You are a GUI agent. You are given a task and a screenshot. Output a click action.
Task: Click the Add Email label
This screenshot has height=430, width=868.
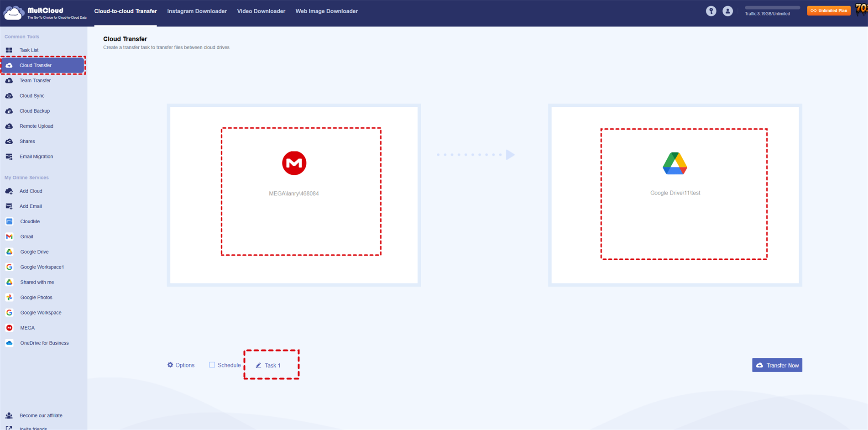31,206
